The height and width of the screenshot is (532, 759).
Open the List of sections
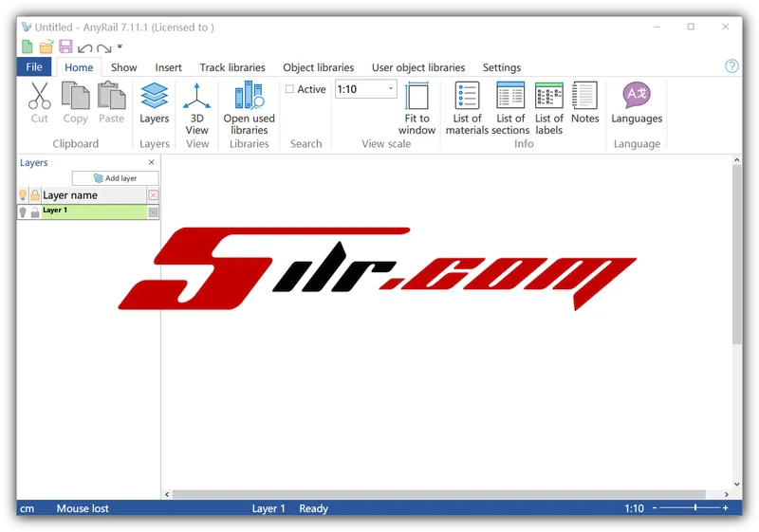(x=510, y=109)
